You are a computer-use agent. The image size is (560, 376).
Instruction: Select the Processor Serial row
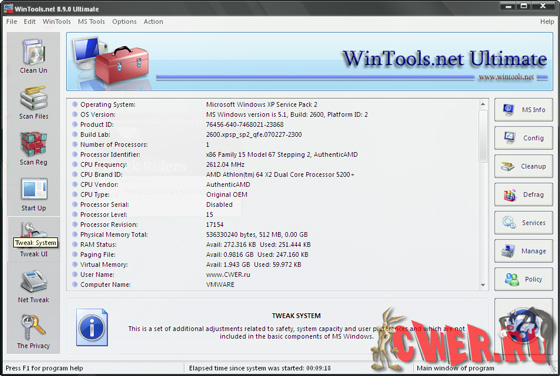273,205
